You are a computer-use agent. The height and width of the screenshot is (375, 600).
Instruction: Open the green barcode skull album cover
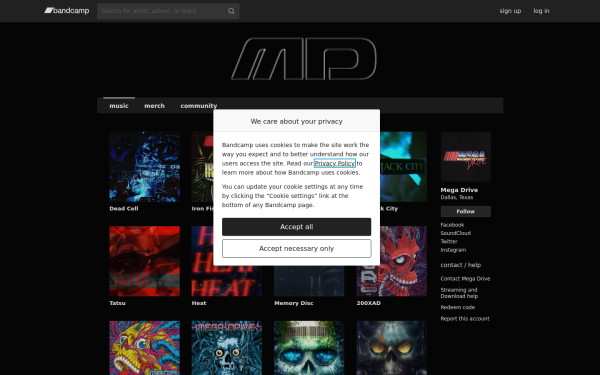pyautogui.click(x=309, y=348)
